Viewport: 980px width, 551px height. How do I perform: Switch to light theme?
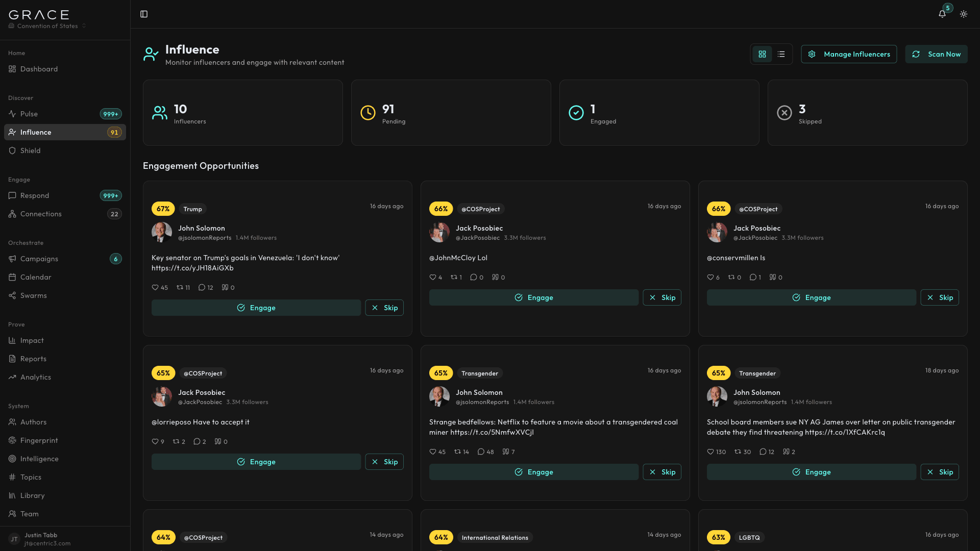964,14
